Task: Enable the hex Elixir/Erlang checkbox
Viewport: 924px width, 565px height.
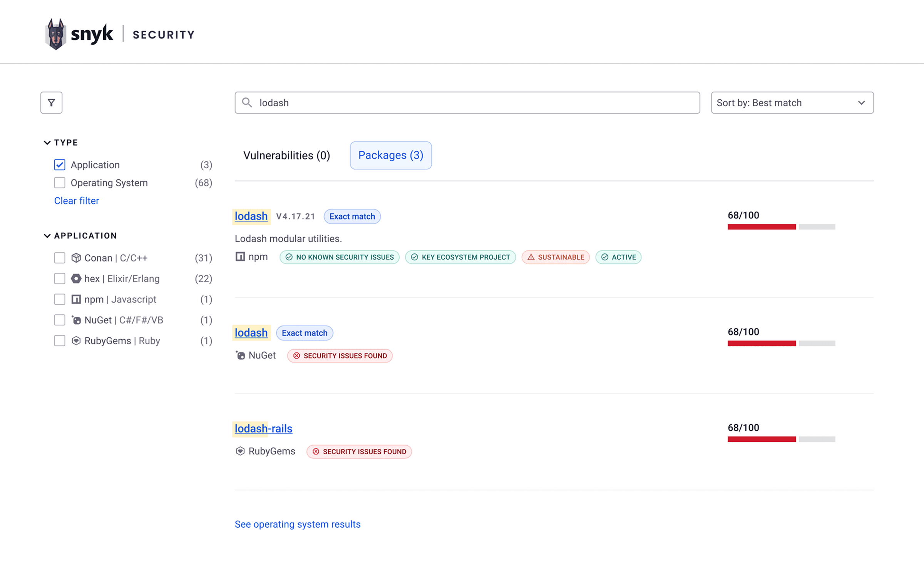Action: click(x=60, y=278)
